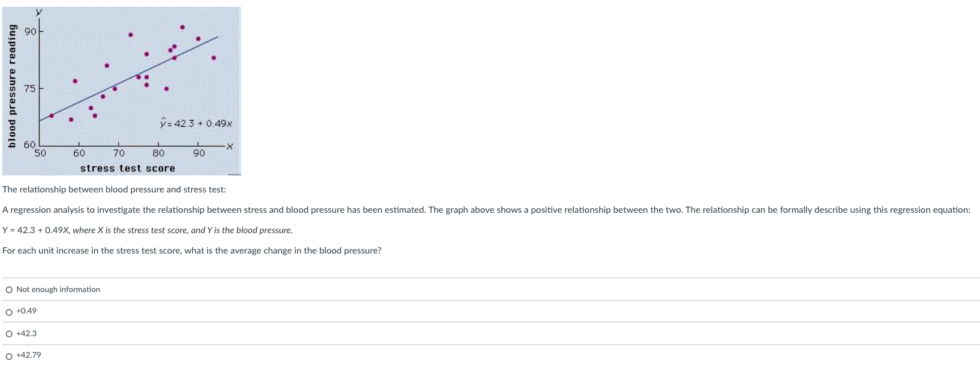Click the heading "The relationship between blood pressure and stress test"
Screen dimensions: 980x369
point(114,190)
